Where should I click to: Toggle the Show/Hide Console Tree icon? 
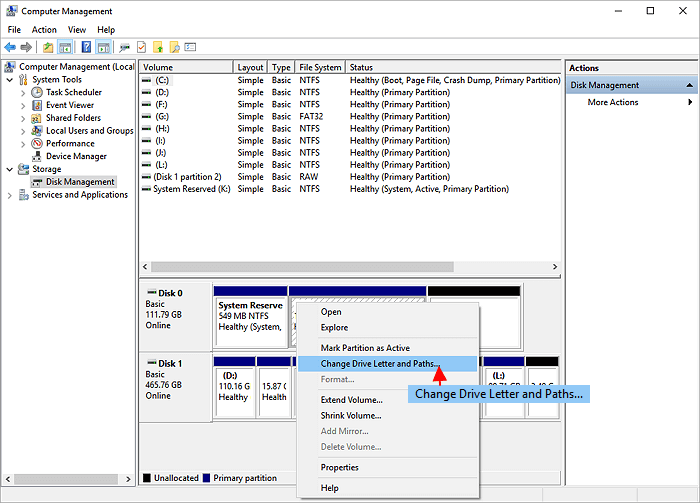tap(65, 47)
